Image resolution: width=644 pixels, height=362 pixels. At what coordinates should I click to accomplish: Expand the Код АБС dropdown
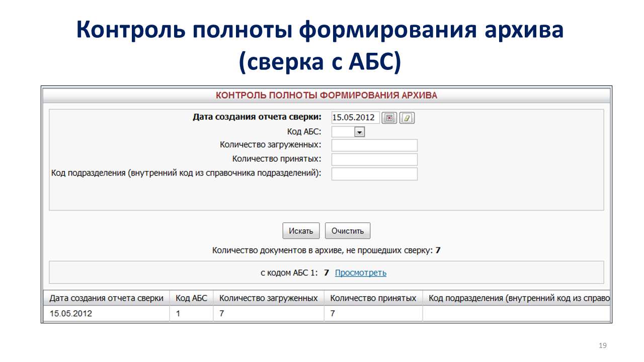pos(359,132)
